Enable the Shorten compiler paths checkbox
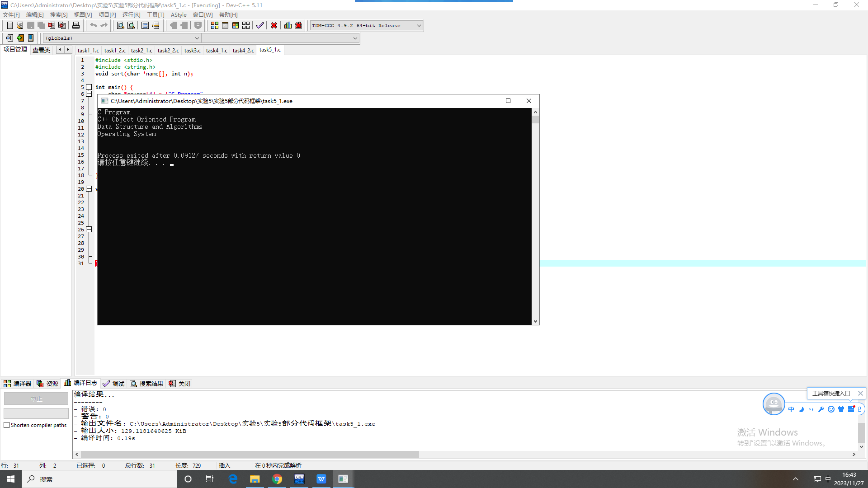This screenshot has height=488, width=868. 7,425
